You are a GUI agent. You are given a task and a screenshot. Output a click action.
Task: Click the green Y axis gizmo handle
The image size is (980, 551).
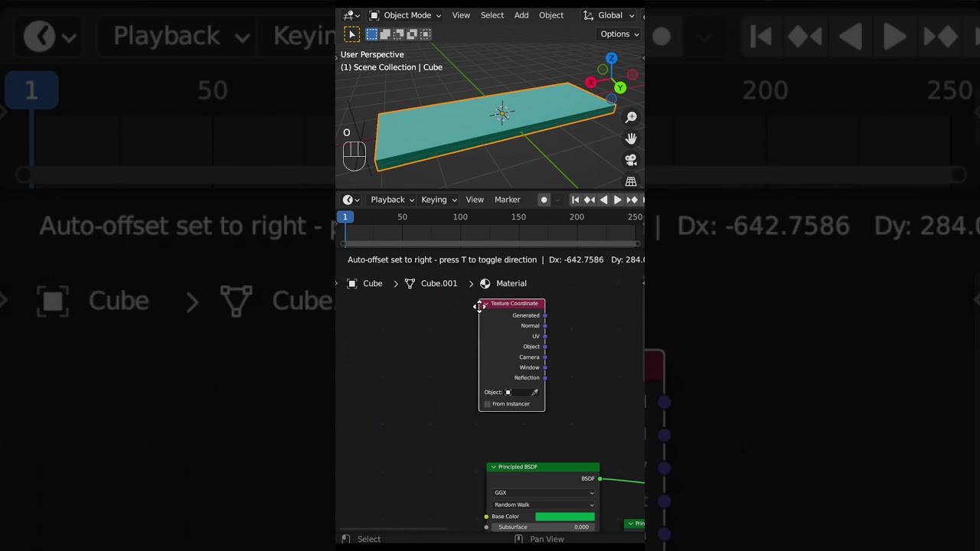[x=619, y=88]
